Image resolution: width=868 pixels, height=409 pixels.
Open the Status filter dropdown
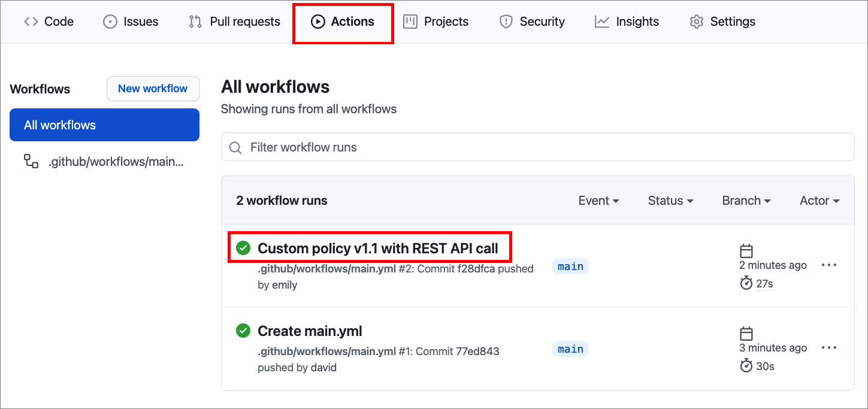point(670,201)
